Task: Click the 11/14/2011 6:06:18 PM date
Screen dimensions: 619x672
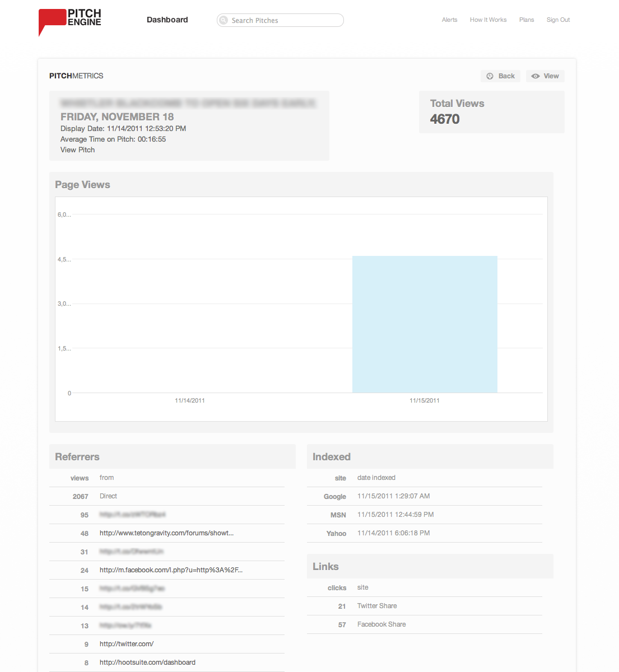Action: click(x=394, y=533)
